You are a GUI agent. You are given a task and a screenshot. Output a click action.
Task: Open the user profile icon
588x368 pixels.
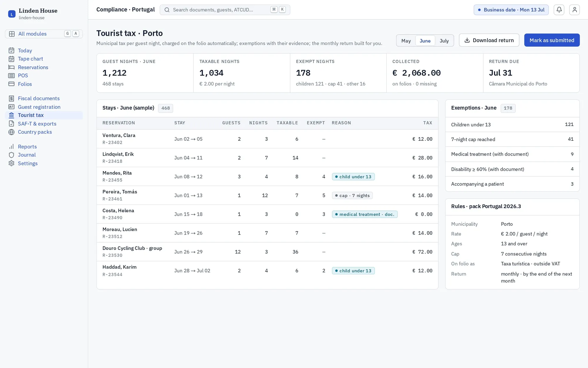point(574,10)
